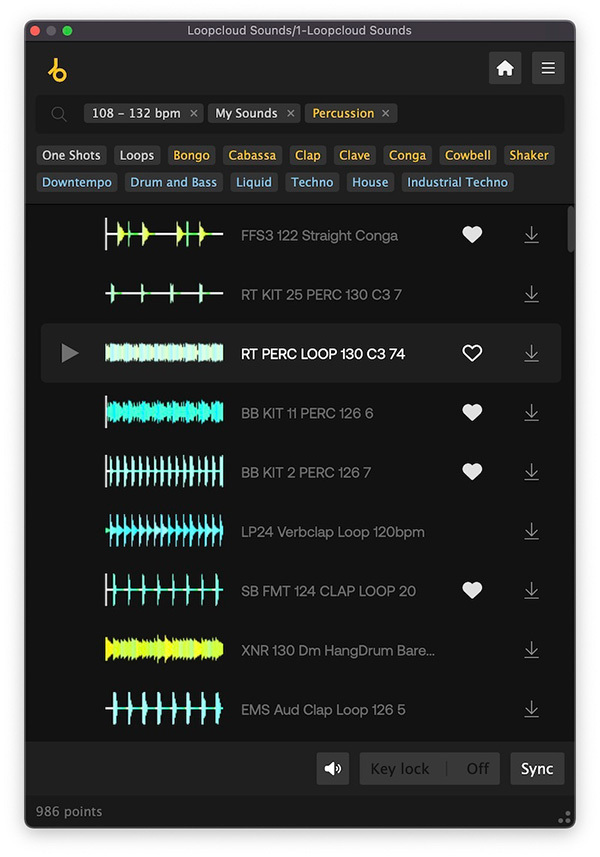Download XNR 130 Dm HangDrum sample
Viewport: 600px width, 857px height.
[531, 650]
